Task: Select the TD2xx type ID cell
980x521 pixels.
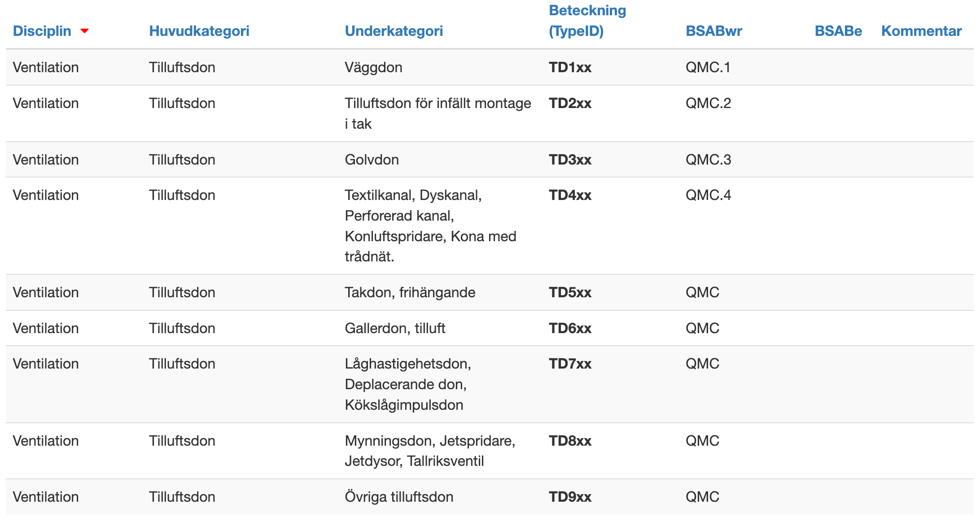Action: point(570,103)
